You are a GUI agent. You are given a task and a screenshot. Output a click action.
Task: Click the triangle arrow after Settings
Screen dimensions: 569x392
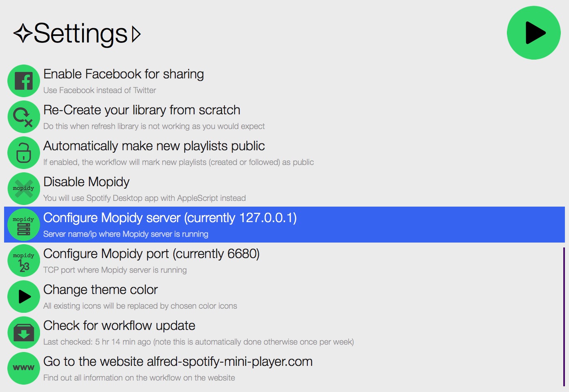137,34
